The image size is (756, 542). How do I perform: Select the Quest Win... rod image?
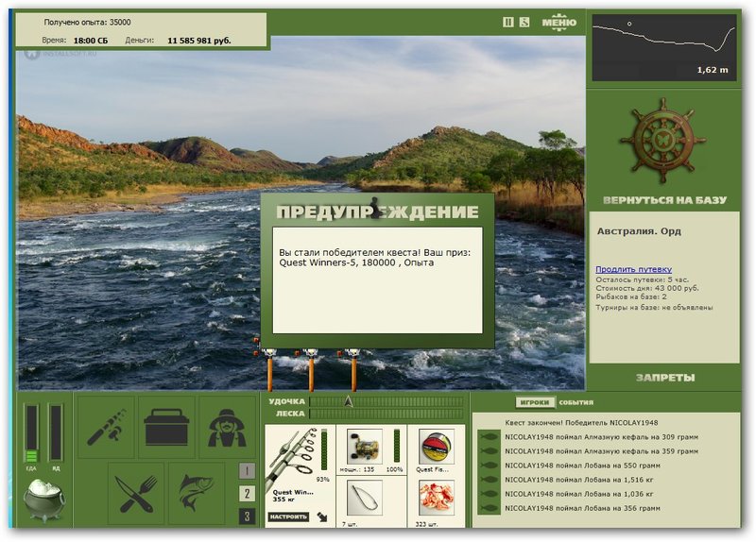pos(292,456)
